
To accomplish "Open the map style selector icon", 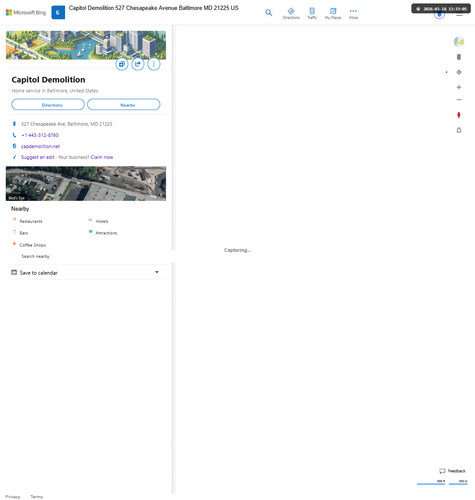I will click(459, 42).
